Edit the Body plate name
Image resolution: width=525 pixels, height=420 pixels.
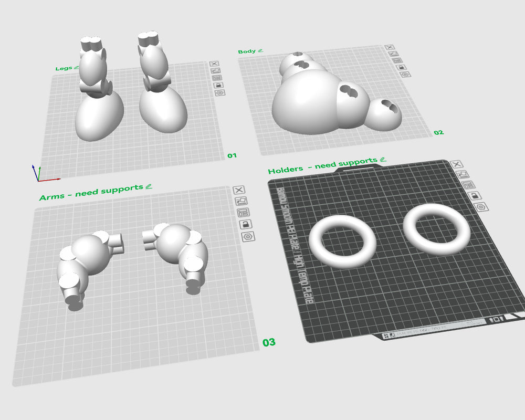pos(260,50)
